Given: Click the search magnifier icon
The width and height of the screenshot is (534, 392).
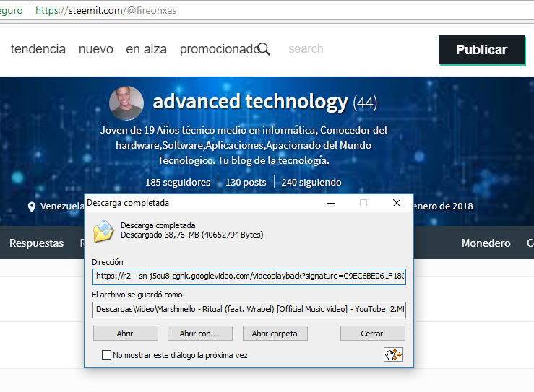Looking at the screenshot, I should click(x=264, y=49).
